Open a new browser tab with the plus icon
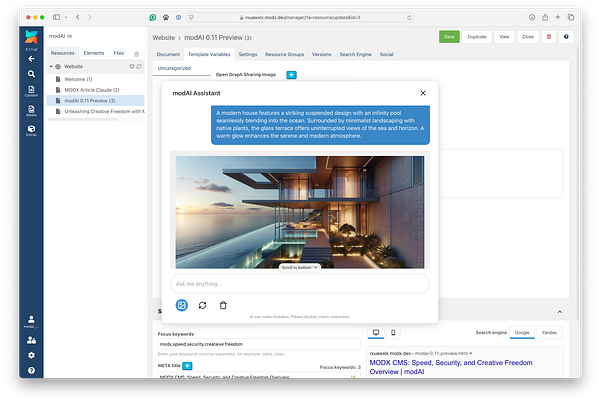 [x=558, y=17]
